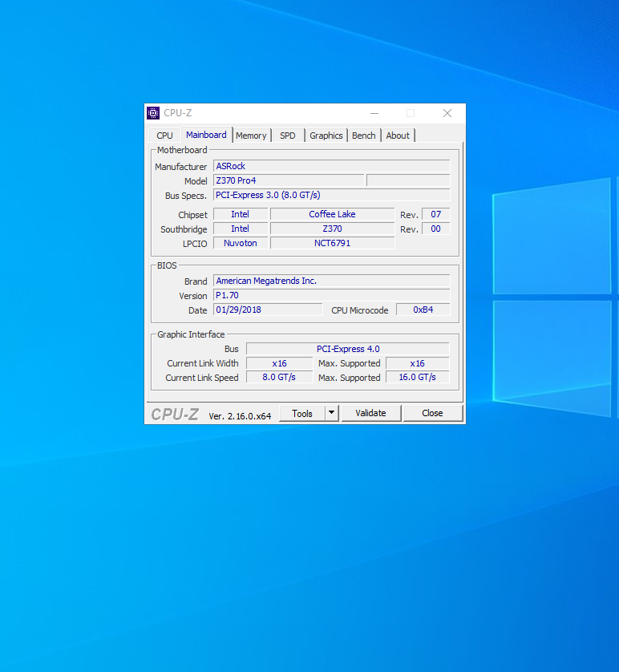619x672 pixels.
Task: Click the CPU-Z app icon in title bar
Action: pos(153,113)
